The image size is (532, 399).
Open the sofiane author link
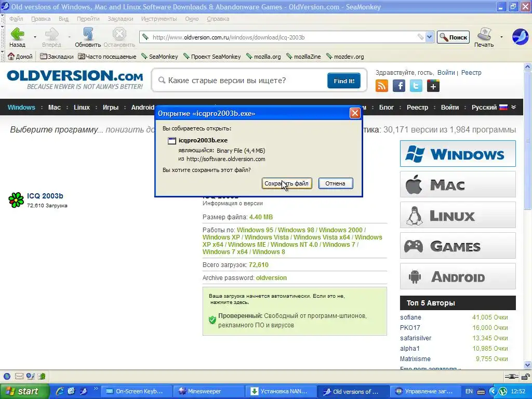point(410,317)
